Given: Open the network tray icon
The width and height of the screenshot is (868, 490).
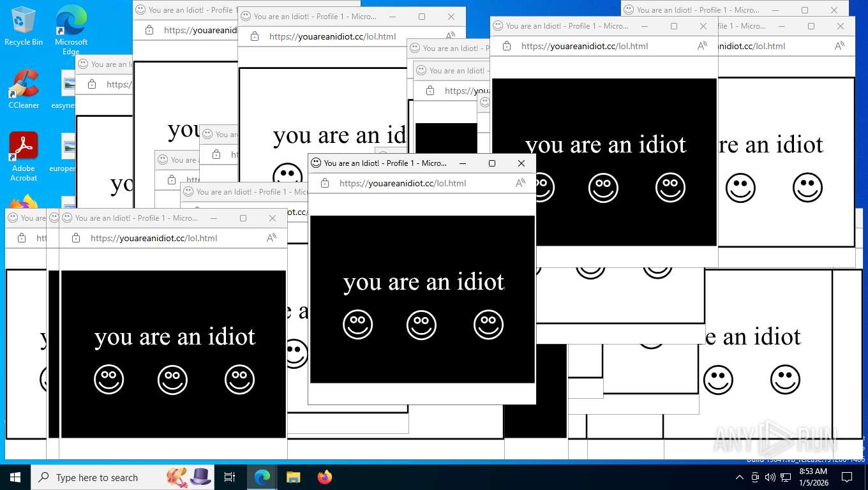Looking at the screenshot, I should pos(786,477).
